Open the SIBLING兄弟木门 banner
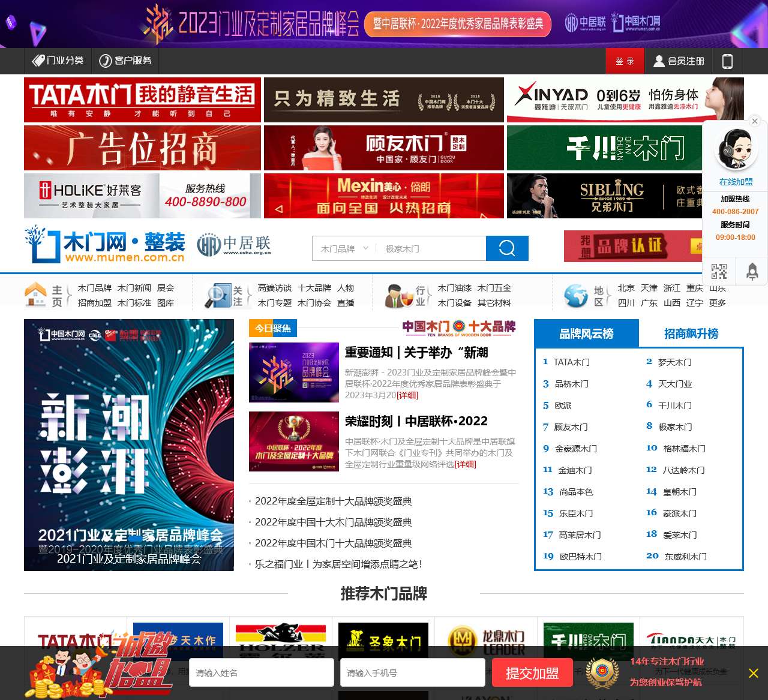The height and width of the screenshot is (700, 768). [604, 196]
